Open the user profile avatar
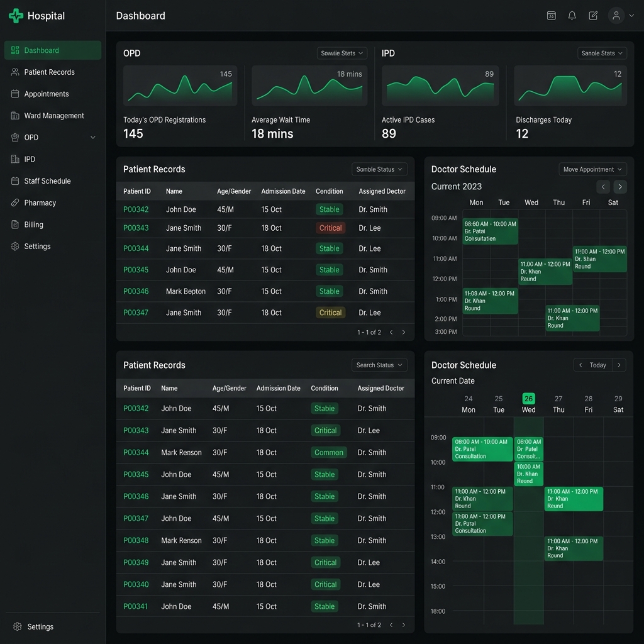 click(x=616, y=16)
